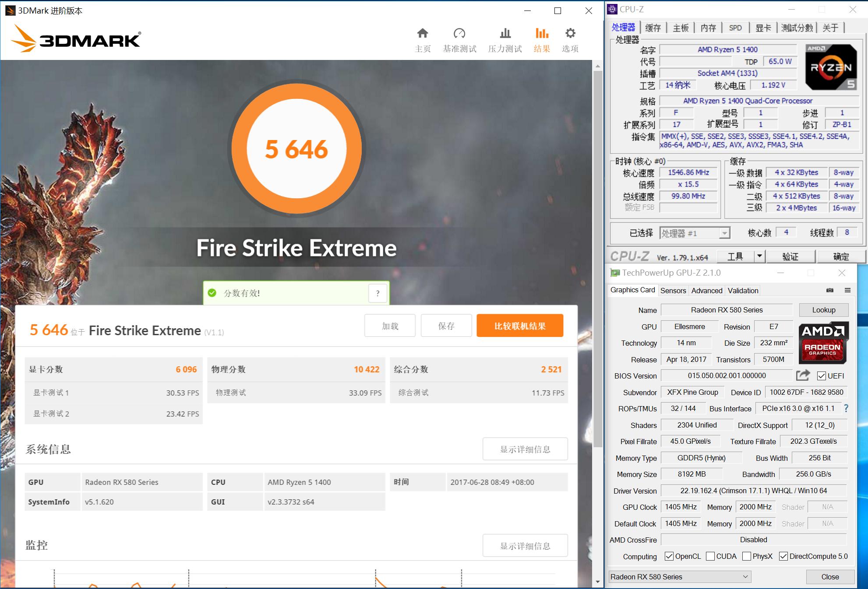Switch to the CPU-Z bench (測試分數) tab
The height and width of the screenshot is (589, 868).
pyautogui.click(x=797, y=28)
